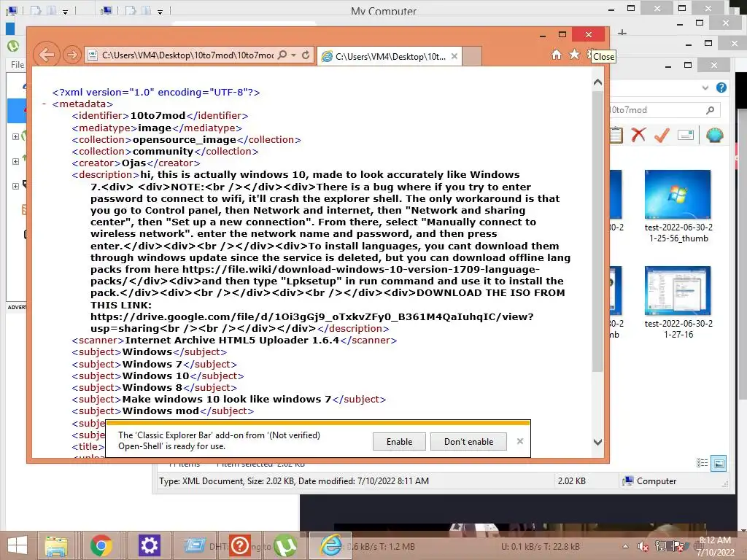
Task: Click the orange checkmark Properties icon
Action: [x=662, y=135]
